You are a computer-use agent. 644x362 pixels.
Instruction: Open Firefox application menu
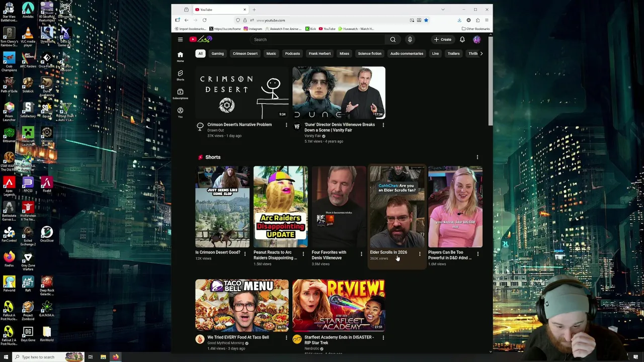(x=487, y=20)
